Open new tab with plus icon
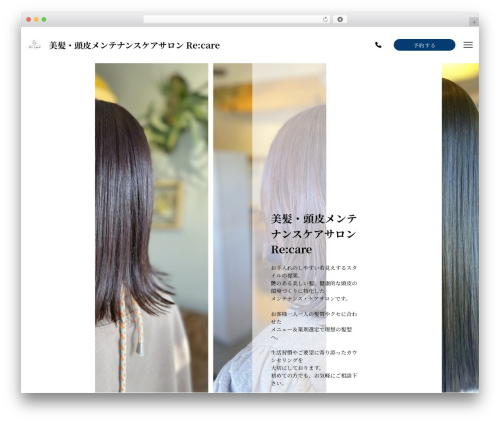 coord(474,22)
